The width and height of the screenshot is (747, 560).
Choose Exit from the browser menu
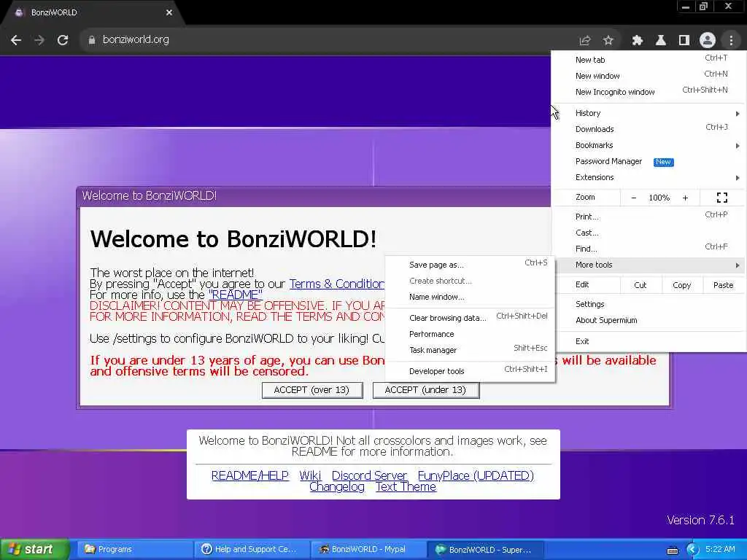(x=649, y=341)
